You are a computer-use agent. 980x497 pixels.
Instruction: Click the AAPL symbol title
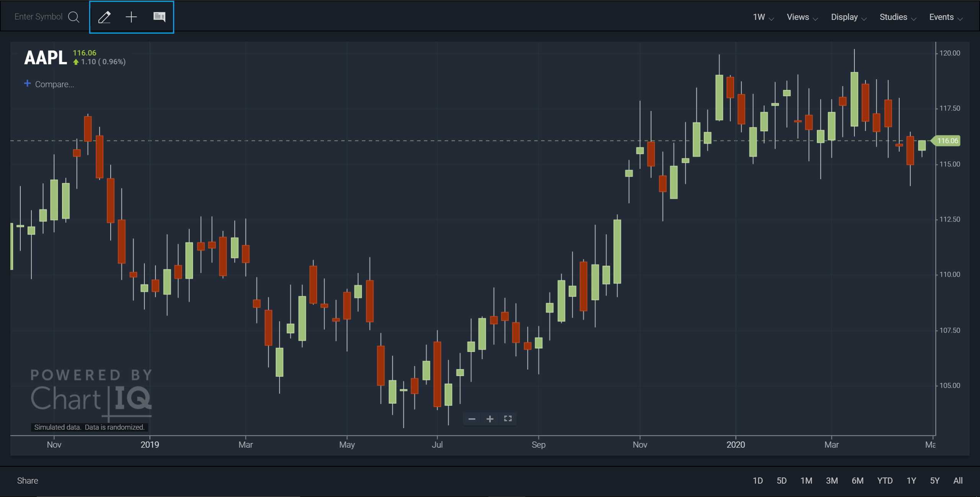pyautogui.click(x=46, y=58)
